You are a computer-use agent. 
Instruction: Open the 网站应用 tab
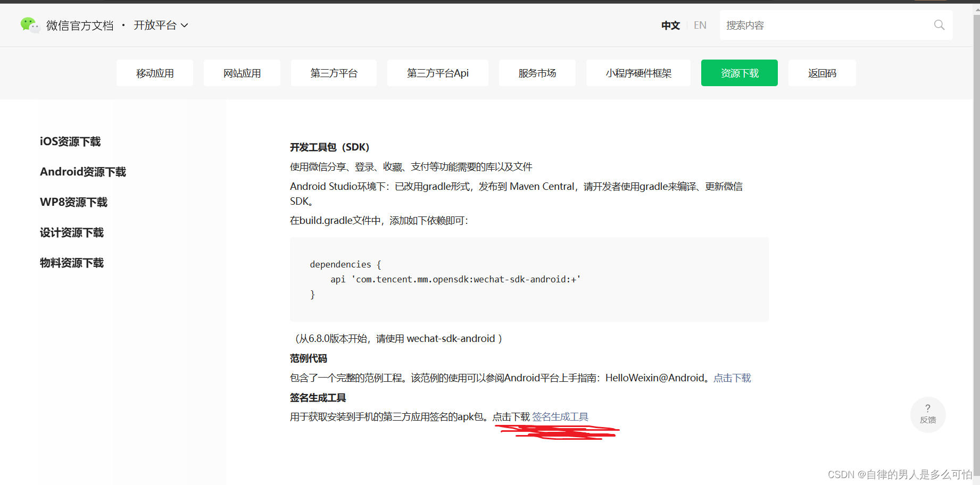click(242, 73)
